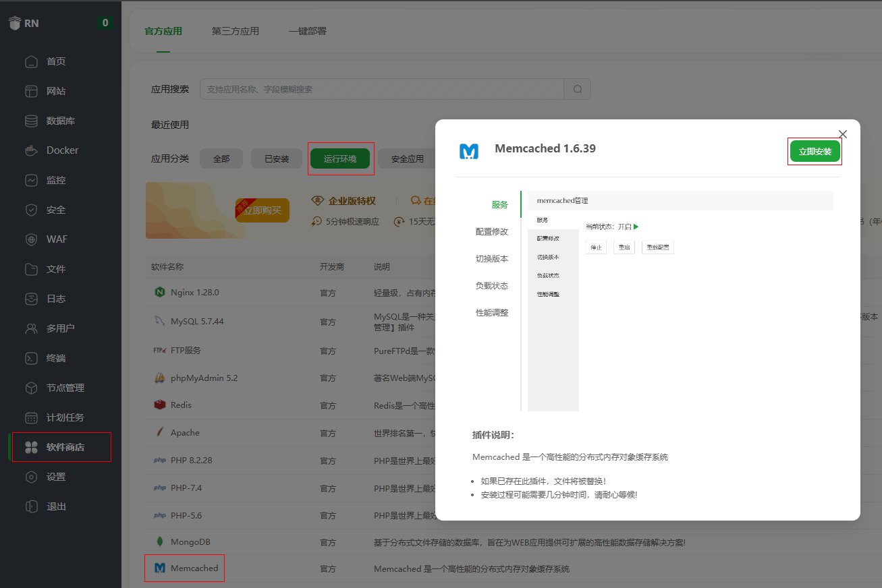Open the 一键部署 tab

click(x=307, y=30)
